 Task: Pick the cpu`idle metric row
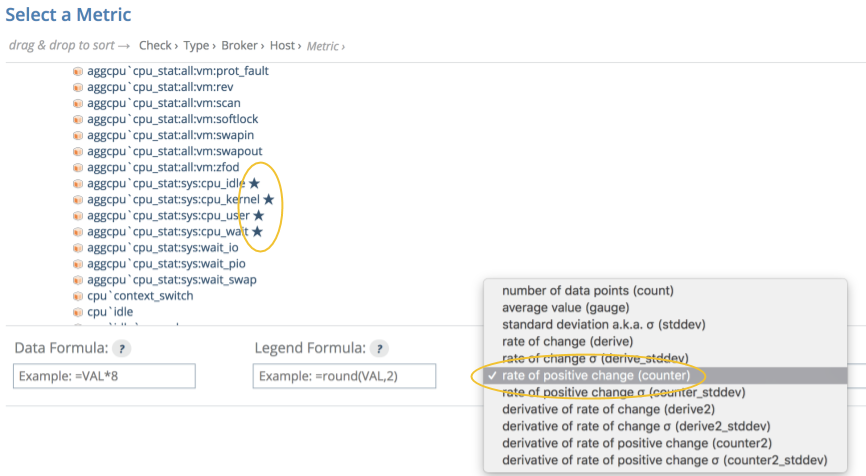tap(110, 312)
